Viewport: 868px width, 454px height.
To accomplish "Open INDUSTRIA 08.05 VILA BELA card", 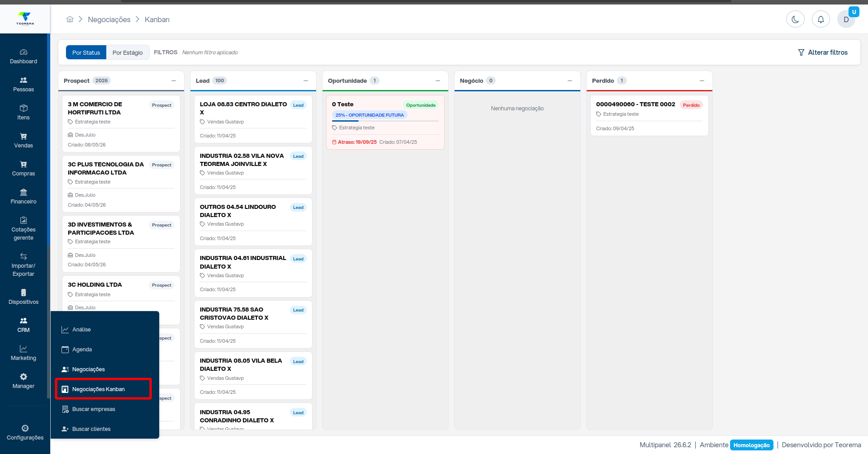I will pos(253,375).
